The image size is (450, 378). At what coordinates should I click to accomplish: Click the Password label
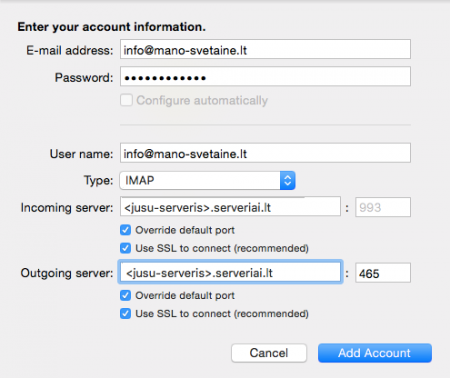[84, 78]
